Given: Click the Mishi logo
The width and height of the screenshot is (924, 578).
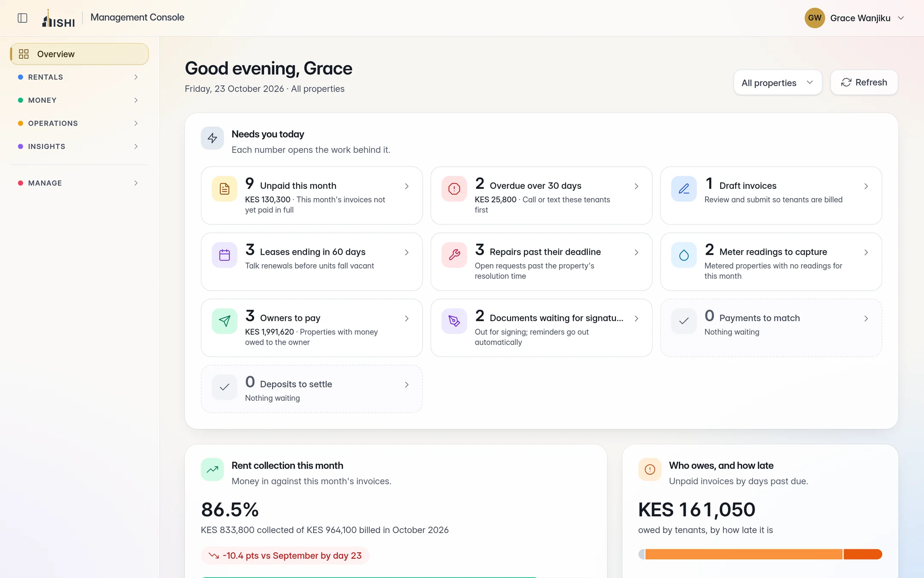Looking at the screenshot, I should click(x=59, y=18).
